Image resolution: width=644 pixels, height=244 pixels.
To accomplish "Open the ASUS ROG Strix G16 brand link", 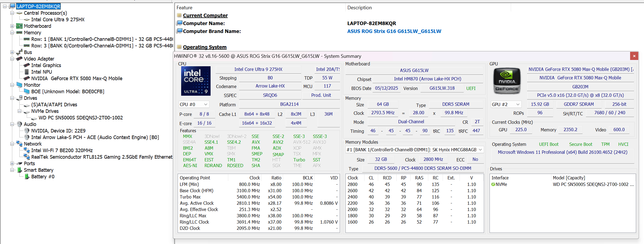I will [x=394, y=31].
